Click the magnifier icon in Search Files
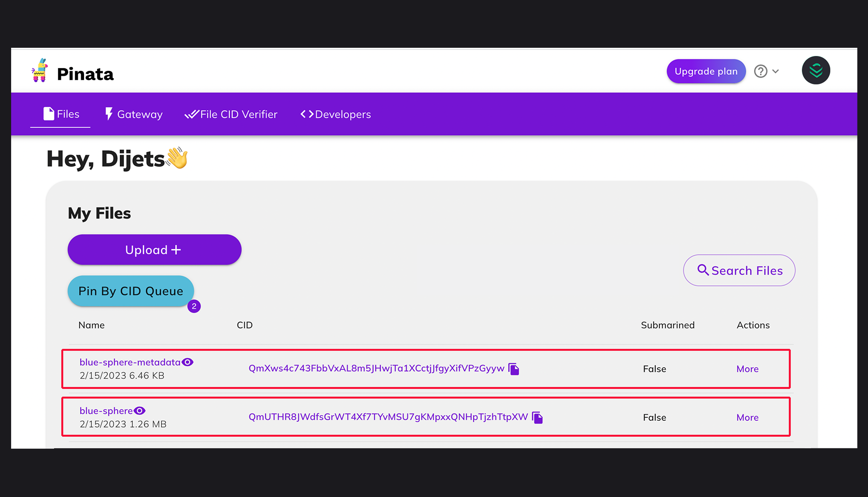The width and height of the screenshot is (868, 497). (703, 270)
